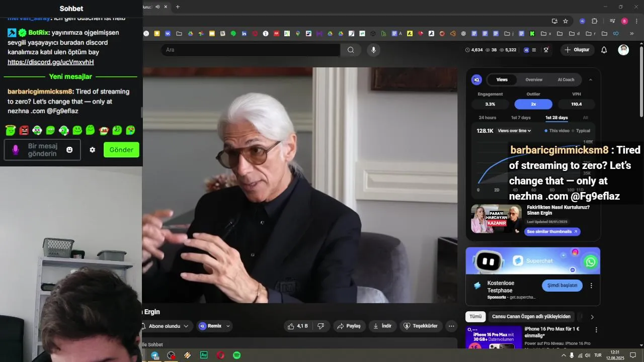Image resolution: width=644 pixels, height=362 pixels.
Task: Mute the tab via speaker icon
Action: [x=157, y=7]
